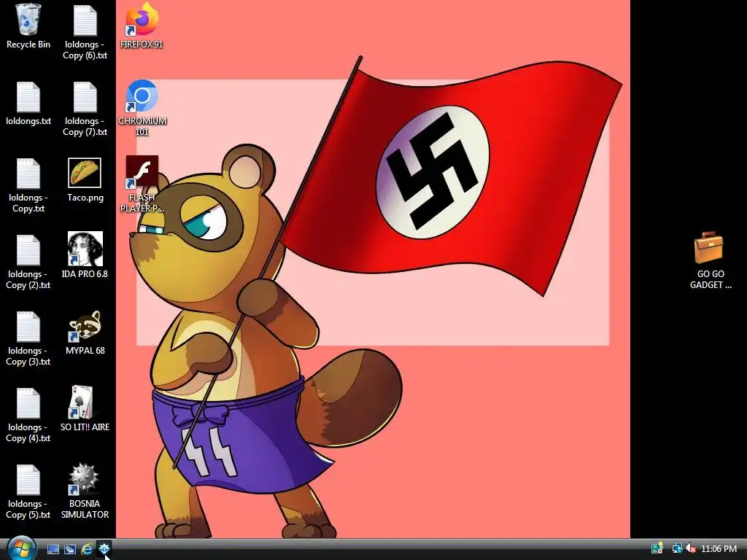Click the 'IDA PRO 6.8' label text
The height and width of the screenshot is (560, 747).
tap(85, 274)
